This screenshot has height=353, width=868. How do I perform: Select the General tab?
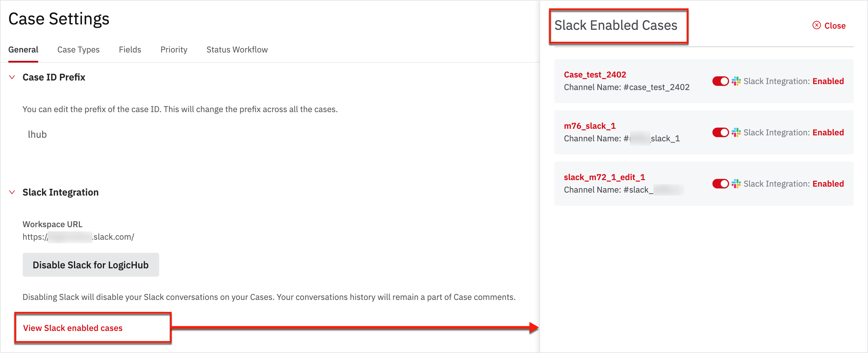(x=23, y=49)
